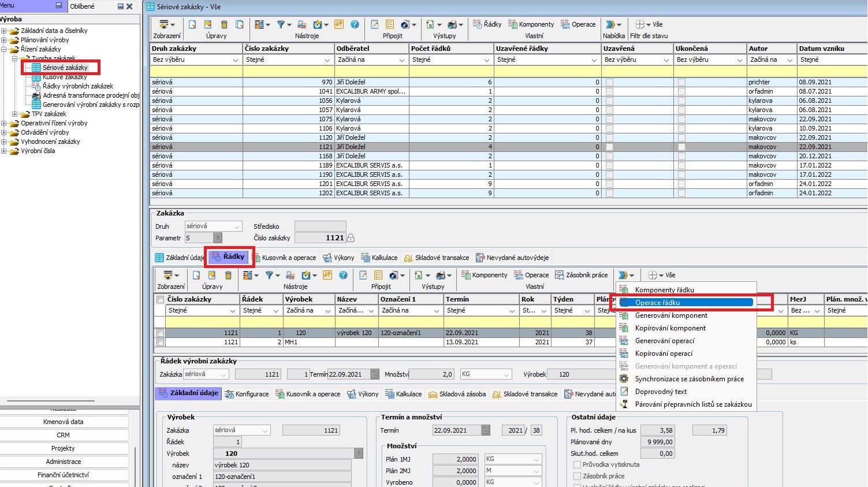This screenshot has width=868, height=487.
Task: Click the filter funnel icon in top toolbar
Action: click(x=281, y=24)
